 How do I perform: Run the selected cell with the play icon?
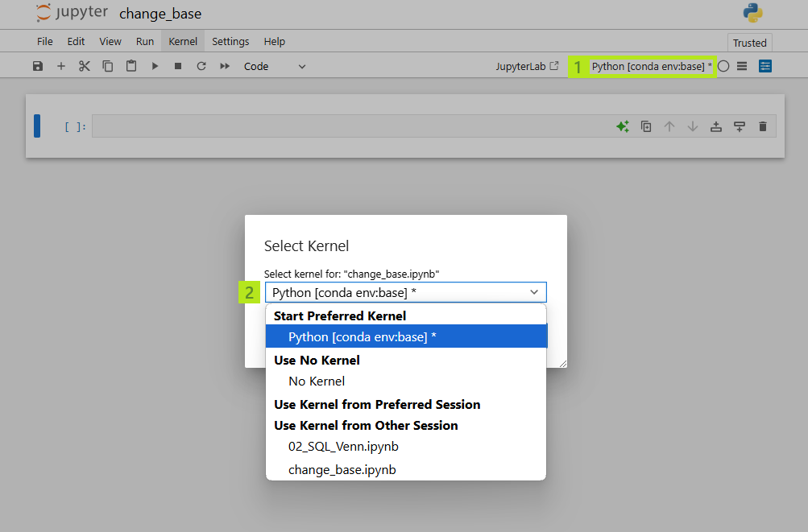point(155,66)
